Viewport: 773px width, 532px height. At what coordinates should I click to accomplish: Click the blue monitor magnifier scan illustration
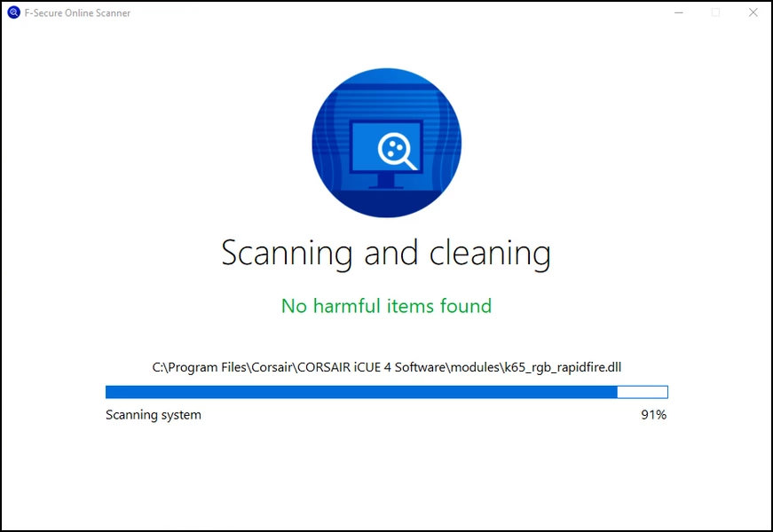pyautogui.click(x=387, y=143)
